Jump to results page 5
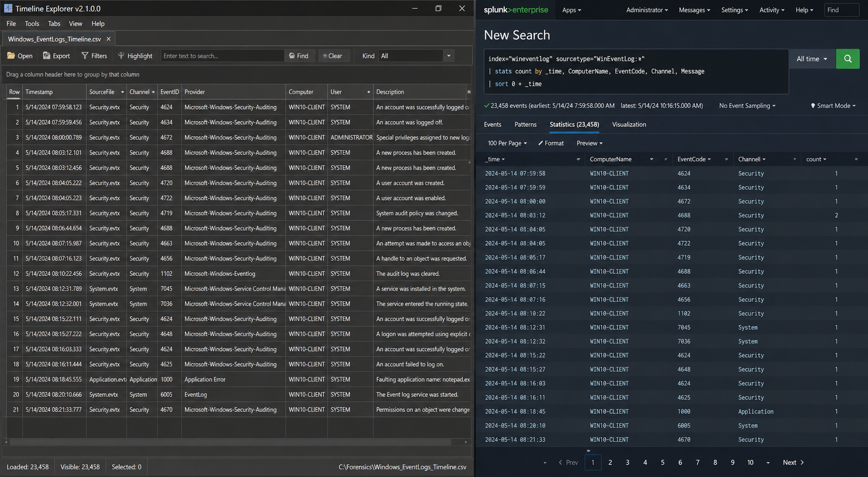Viewport: 868px width, 477px height. [x=662, y=463]
